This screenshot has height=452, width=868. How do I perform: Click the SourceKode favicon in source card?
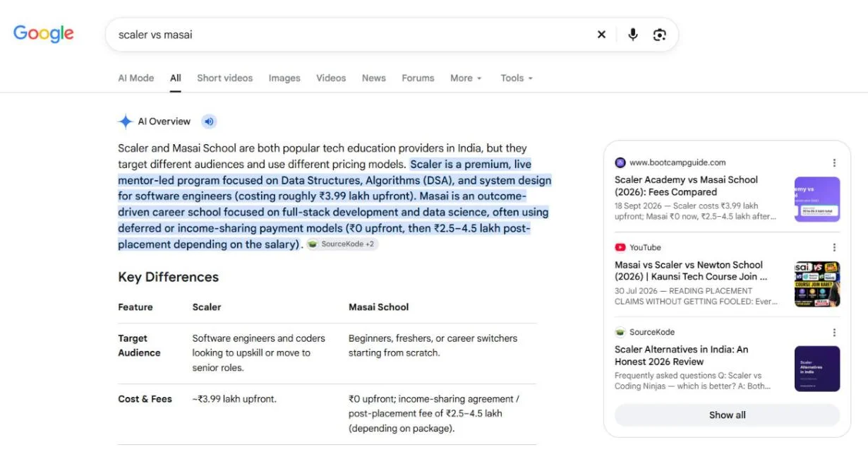620,332
